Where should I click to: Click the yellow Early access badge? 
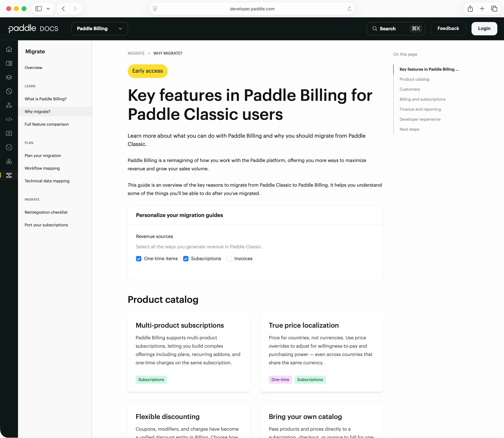147,71
